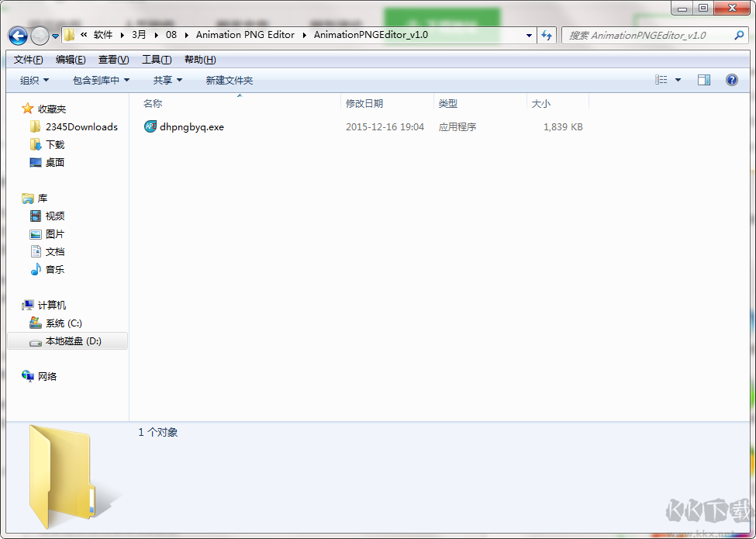Open the 组织 dropdown
This screenshot has height=539, width=756.
point(33,79)
